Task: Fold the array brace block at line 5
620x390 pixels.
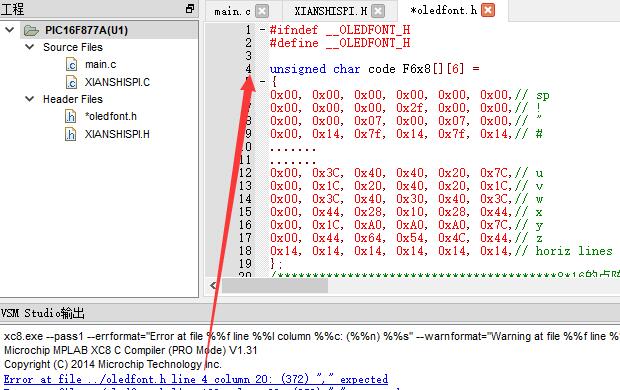Action: [262, 82]
